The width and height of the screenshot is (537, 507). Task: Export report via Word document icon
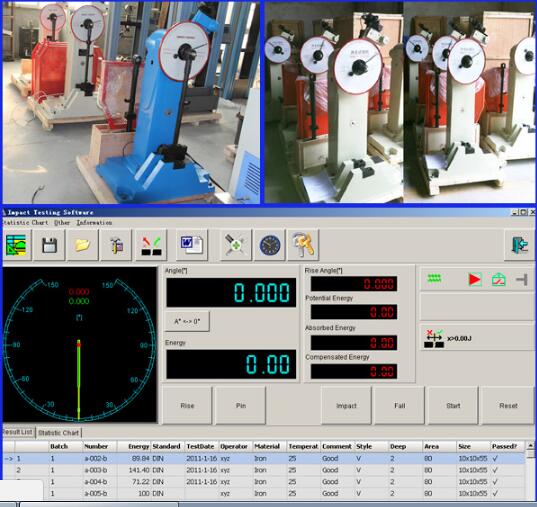click(192, 245)
